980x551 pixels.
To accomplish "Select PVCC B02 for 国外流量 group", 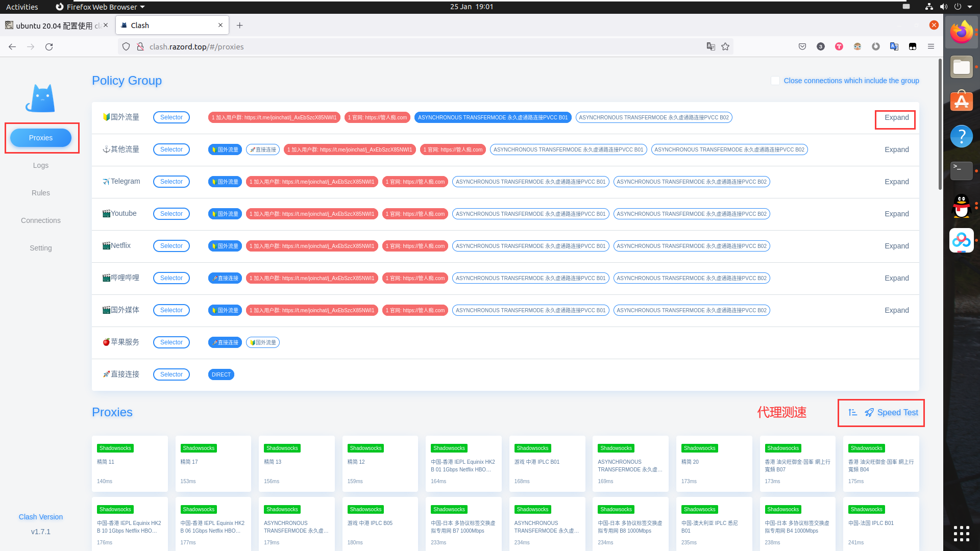I will click(653, 117).
